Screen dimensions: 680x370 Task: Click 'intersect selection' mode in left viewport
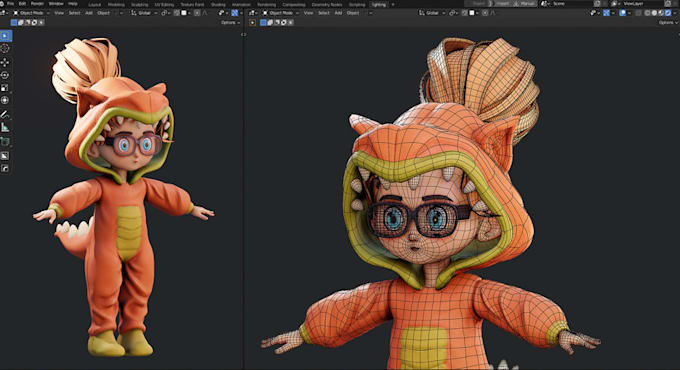(x=41, y=22)
